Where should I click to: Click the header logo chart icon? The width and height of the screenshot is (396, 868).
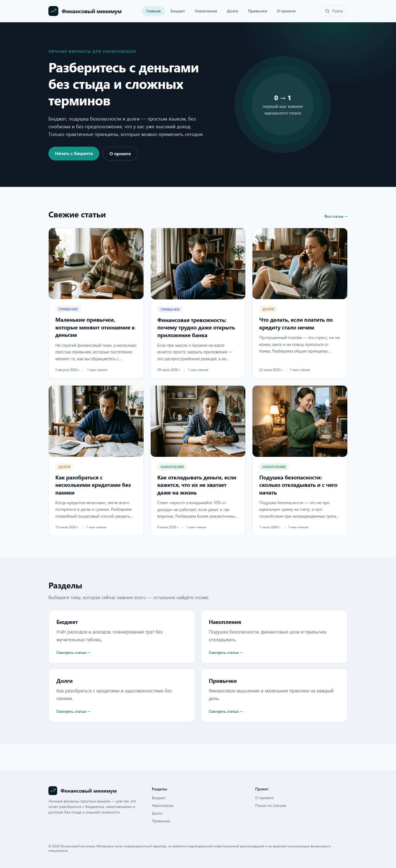coord(53,11)
